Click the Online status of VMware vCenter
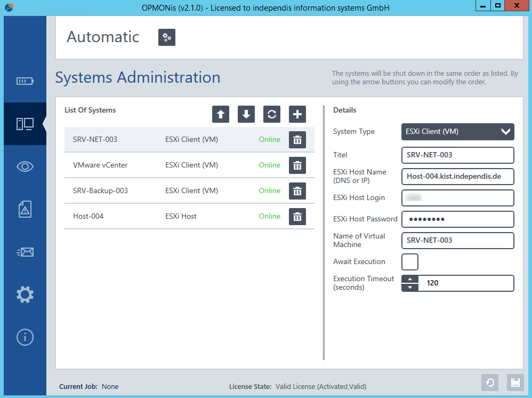The width and height of the screenshot is (532, 398). (x=269, y=165)
